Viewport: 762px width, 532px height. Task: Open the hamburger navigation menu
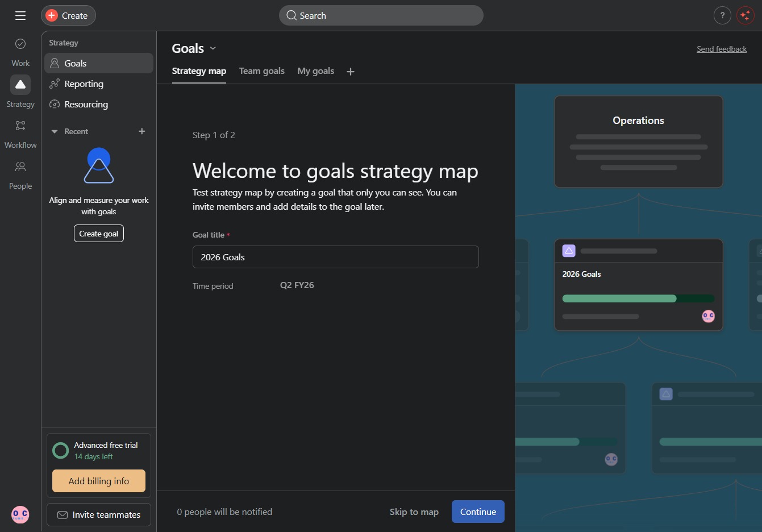20,15
